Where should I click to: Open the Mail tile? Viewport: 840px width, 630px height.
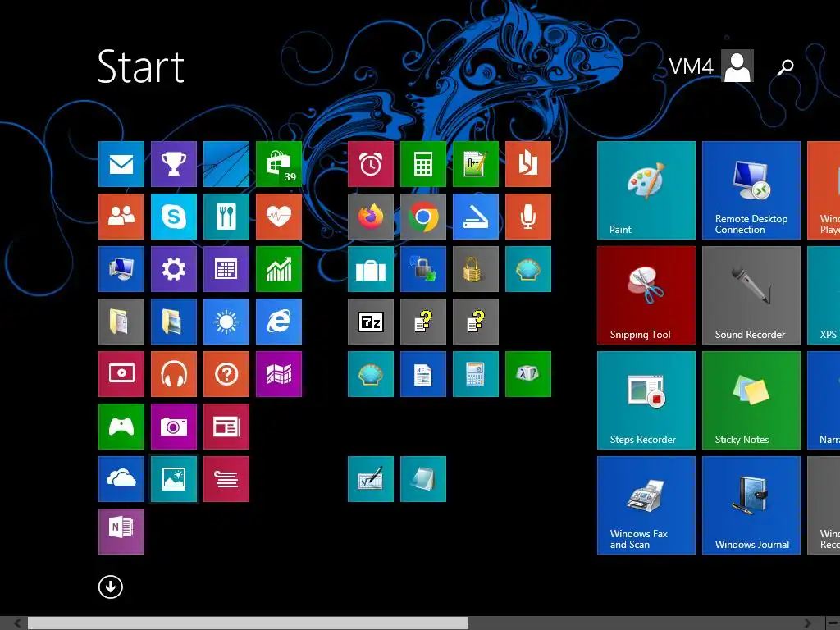pyautogui.click(x=121, y=164)
